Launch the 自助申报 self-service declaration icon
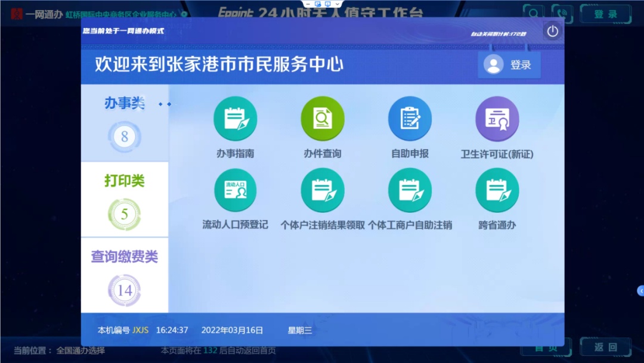The height and width of the screenshot is (363, 644). [410, 119]
